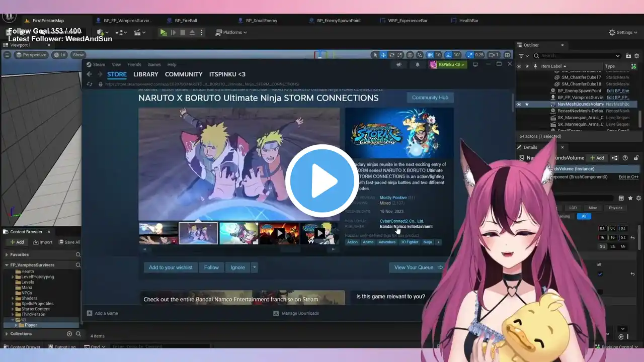Toggle the checkbox in Details panel
644x362 pixels.
point(600,274)
